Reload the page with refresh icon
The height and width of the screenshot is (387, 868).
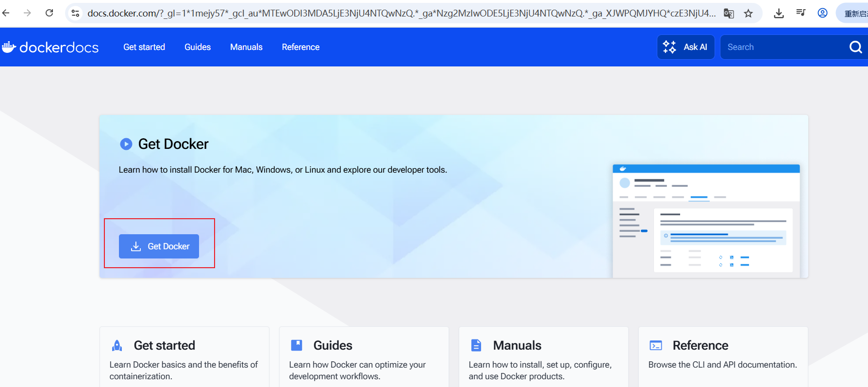point(49,13)
